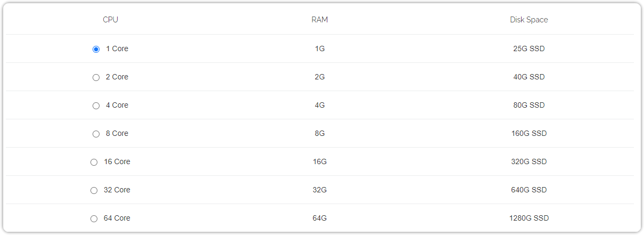Click the 64G RAM value

point(320,218)
